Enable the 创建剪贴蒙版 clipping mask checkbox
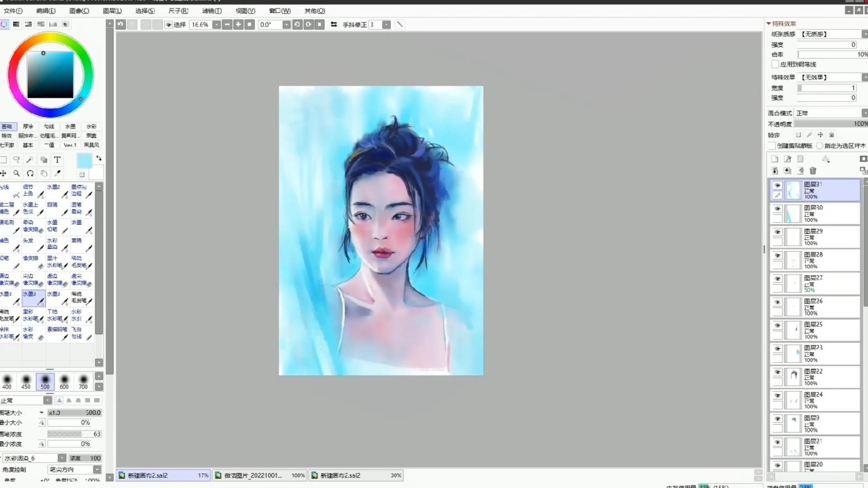868x488 pixels. coord(772,145)
